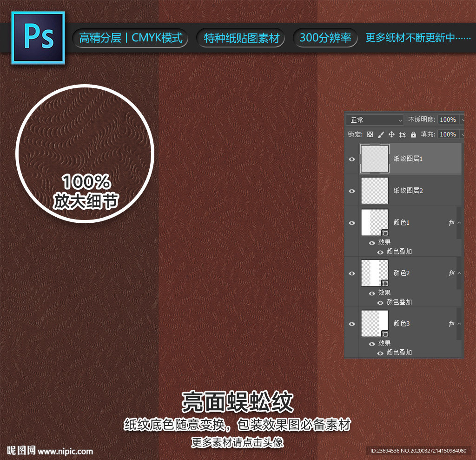Click 效果 text under 颜色2
Image resolution: width=476 pixels, height=460 pixels.
click(384, 293)
